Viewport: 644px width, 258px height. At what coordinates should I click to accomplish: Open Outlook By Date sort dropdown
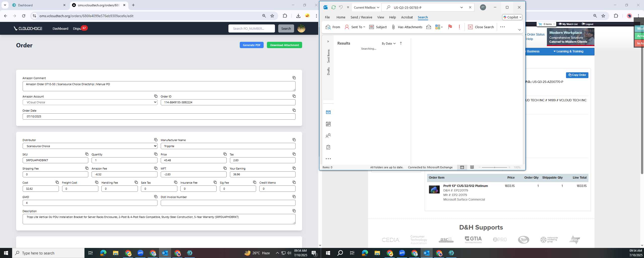(x=389, y=43)
